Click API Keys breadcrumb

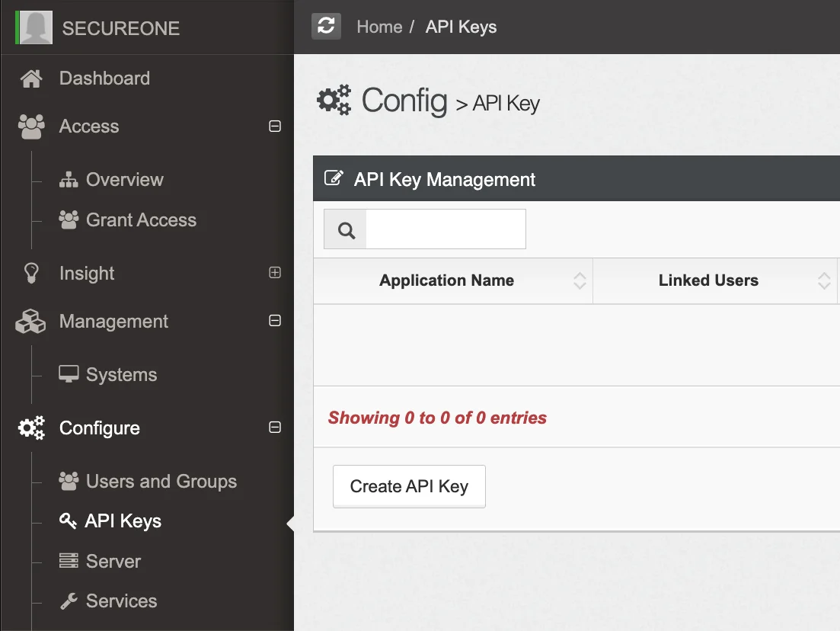pyautogui.click(x=461, y=27)
